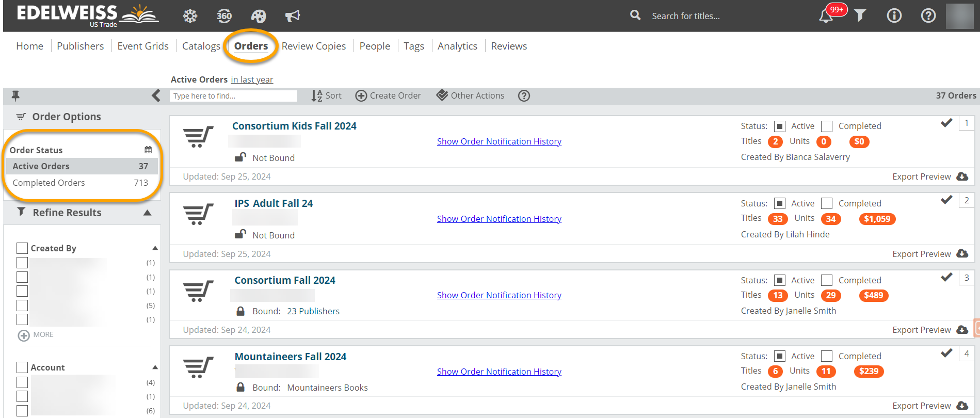Open notifications bell with 99+ badge

point(826,16)
